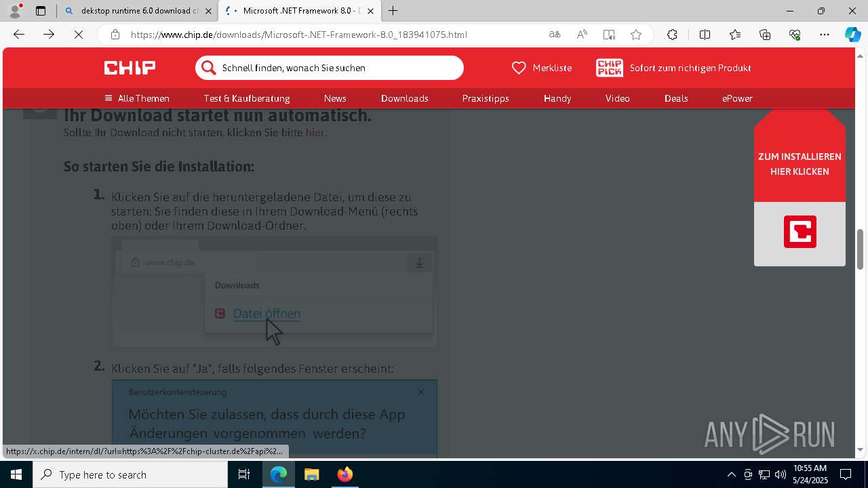The image size is (868, 488).
Task: Open Edge Settings and more menu
Action: coord(825,35)
